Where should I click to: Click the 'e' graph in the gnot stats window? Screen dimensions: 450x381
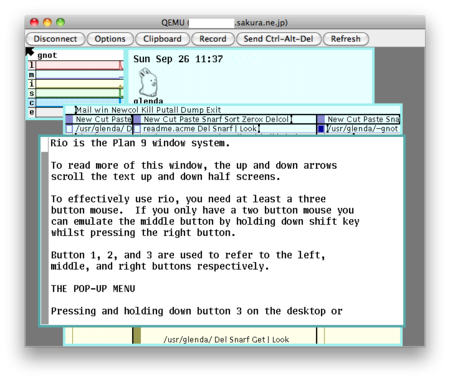50,112
